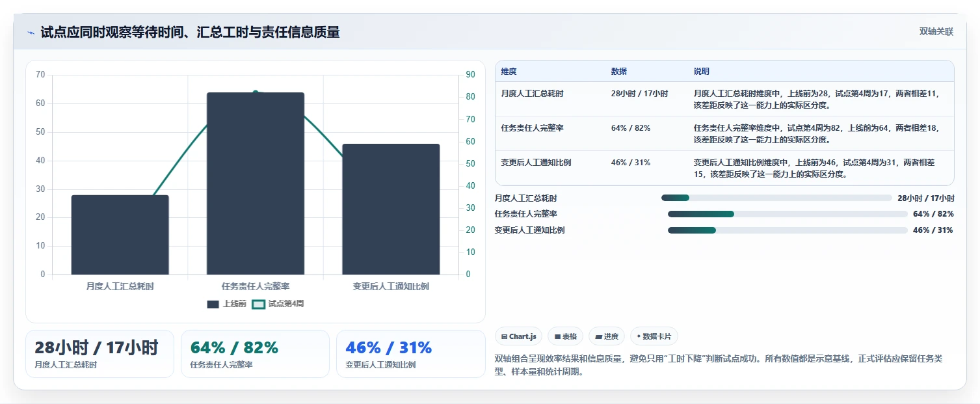Click the 变更后人工通知比例 label in the progress list

coord(529,230)
